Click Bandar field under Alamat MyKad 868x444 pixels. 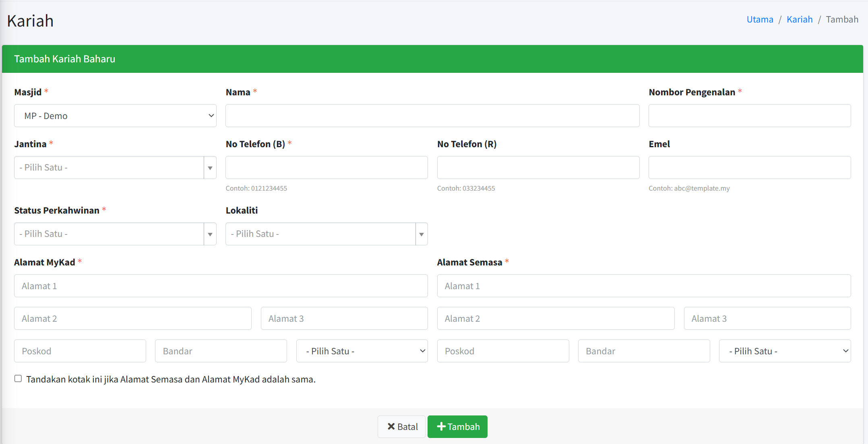point(221,351)
